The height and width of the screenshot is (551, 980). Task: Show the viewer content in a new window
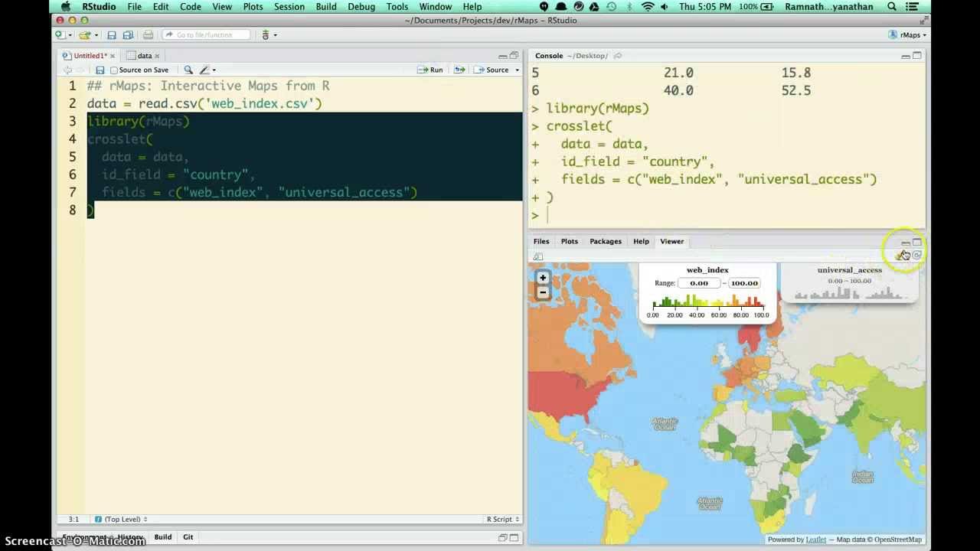click(538, 256)
